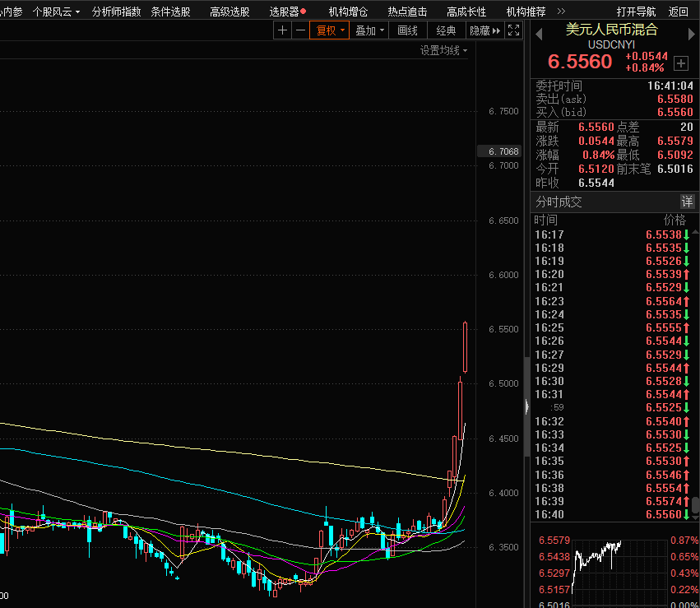Click the 返回 back button

pos(679,12)
